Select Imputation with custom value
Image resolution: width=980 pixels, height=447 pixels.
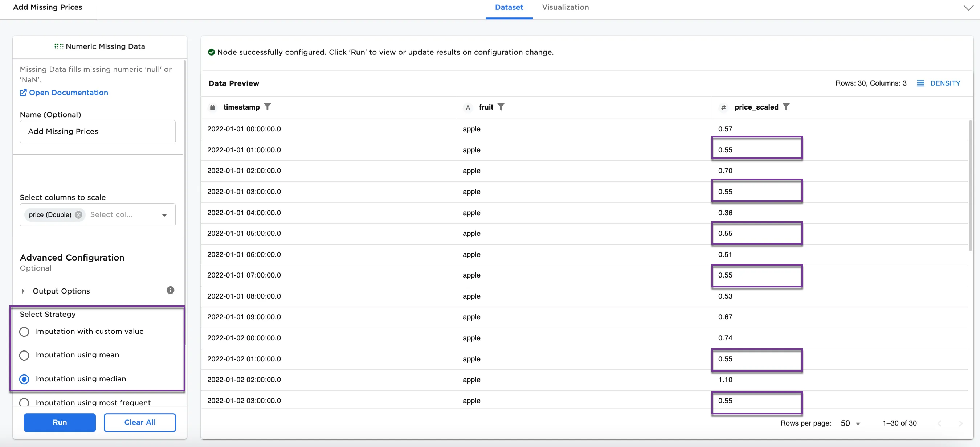(x=24, y=332)
